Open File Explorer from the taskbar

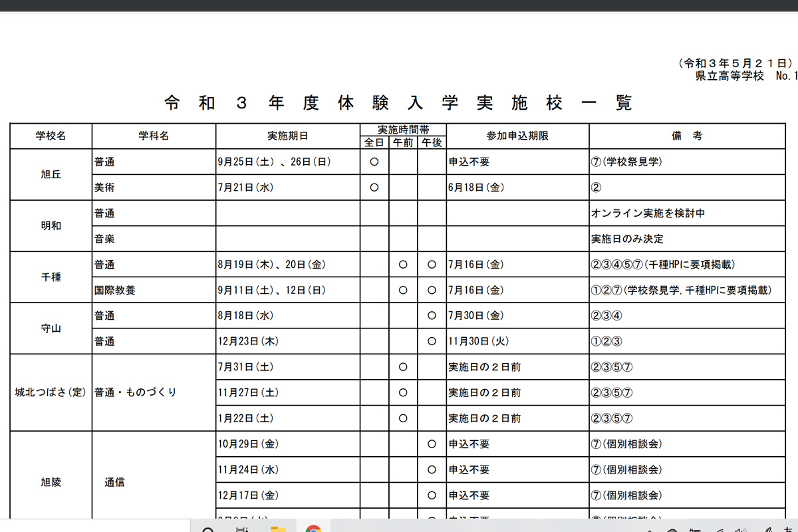(278, 529)
